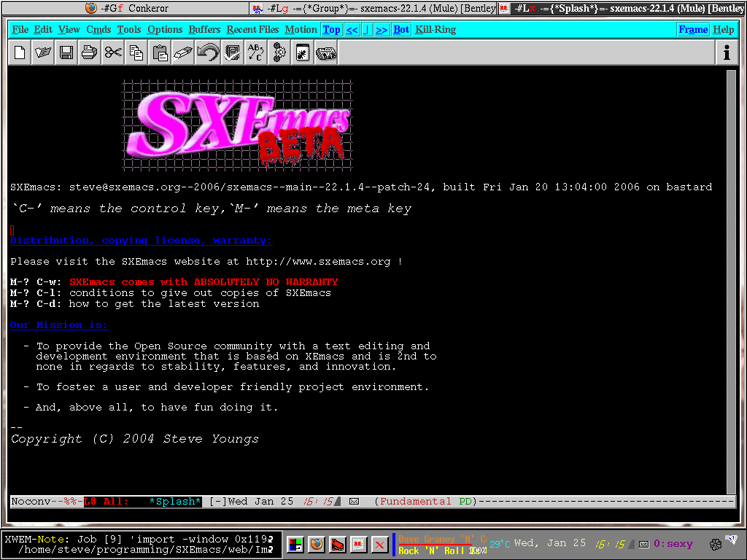747x560 pixels.
Task: Start the debugger bug-jar icon
Action: pos(303,52)
